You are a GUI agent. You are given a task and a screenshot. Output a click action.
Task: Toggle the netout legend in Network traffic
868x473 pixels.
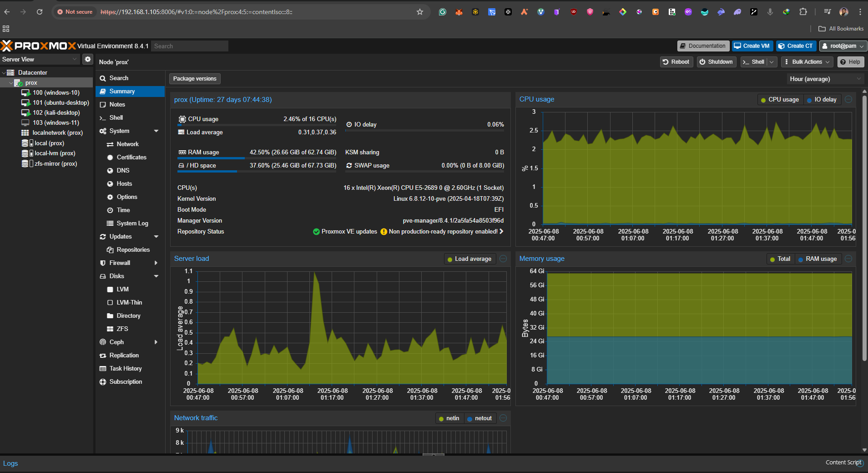[480, 417]
